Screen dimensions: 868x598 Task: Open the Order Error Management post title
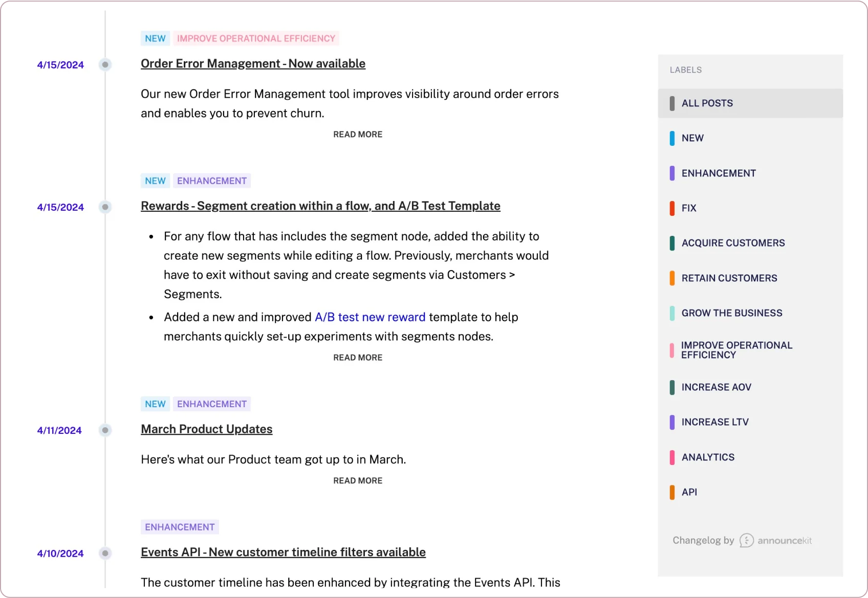(253, 63)
